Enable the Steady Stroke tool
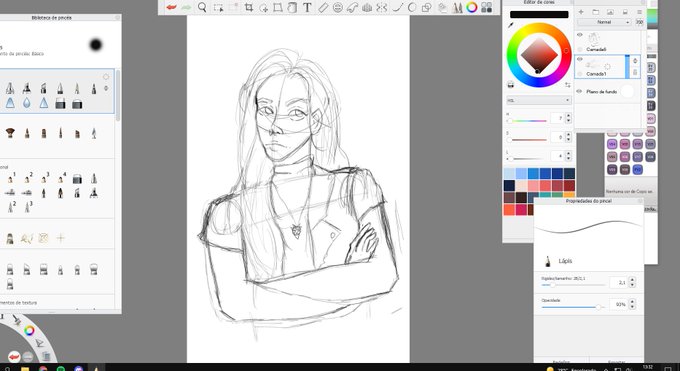 point(397,7)
